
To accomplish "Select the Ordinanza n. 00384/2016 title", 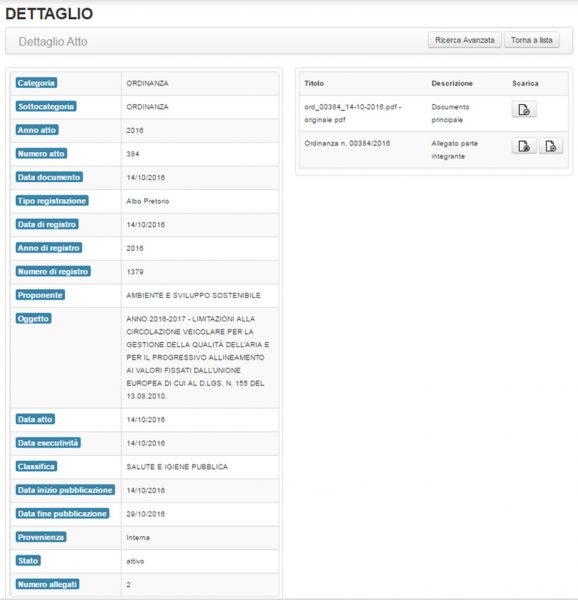I will pos(347,143).
